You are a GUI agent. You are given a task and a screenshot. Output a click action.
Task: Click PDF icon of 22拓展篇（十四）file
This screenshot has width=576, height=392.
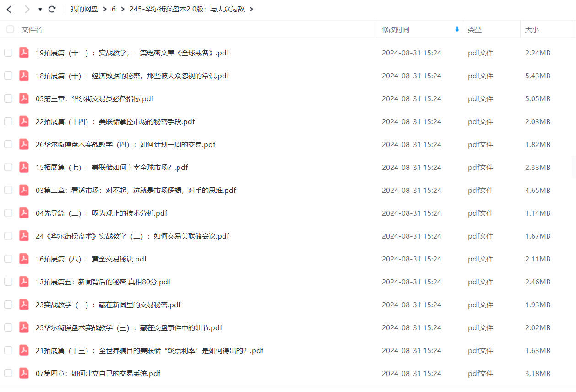click(24, 121)
